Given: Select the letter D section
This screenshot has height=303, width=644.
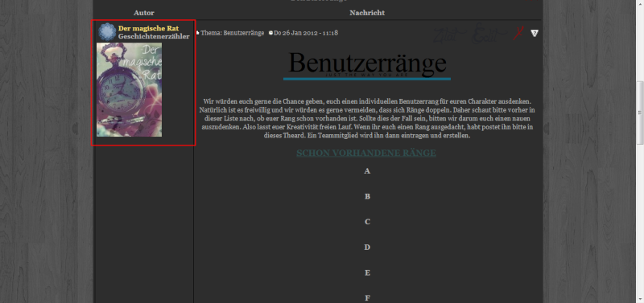Looking at the screenshot, I should tap(367, 248).
